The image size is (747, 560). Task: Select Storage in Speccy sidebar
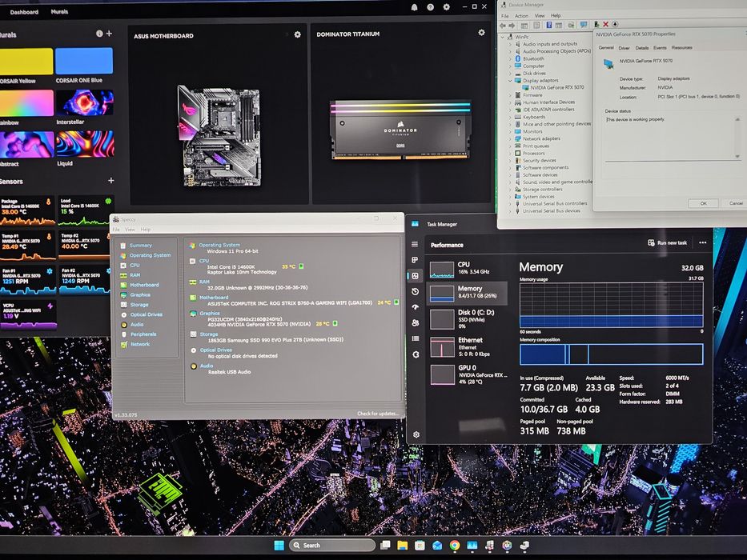point(139,305)
